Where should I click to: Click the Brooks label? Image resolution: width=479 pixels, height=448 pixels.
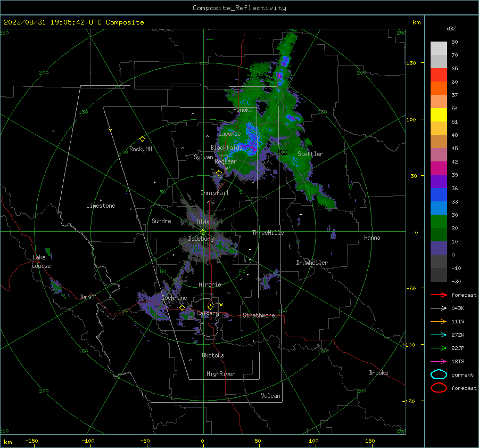(378, 373)
